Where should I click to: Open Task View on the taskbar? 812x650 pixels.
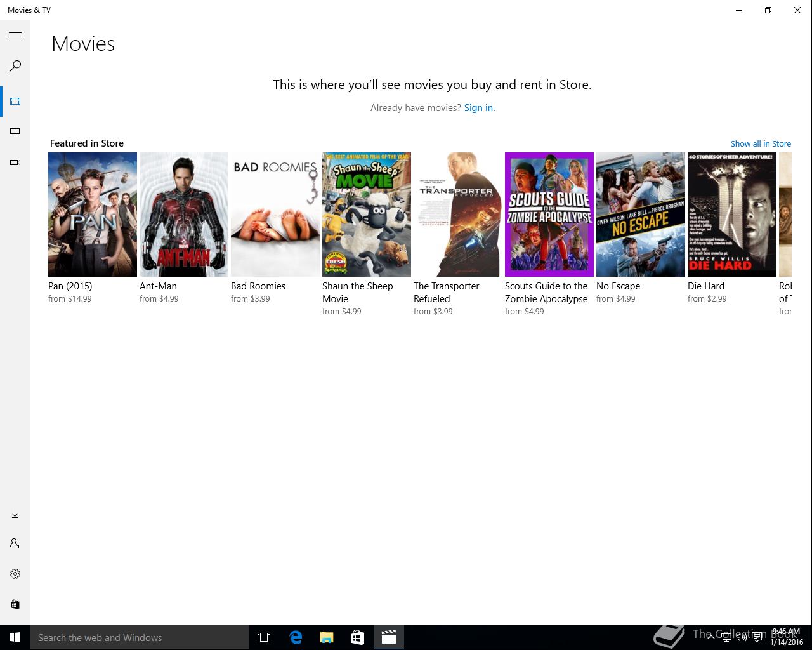click(x=264, y=637)
